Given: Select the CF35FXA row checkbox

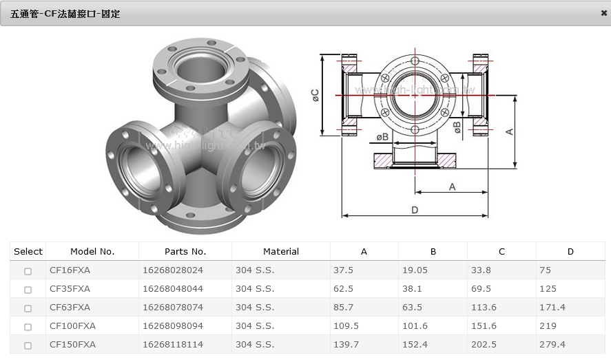Looking at the screenshot, I should pyautogui.click(x=28, y=290).
